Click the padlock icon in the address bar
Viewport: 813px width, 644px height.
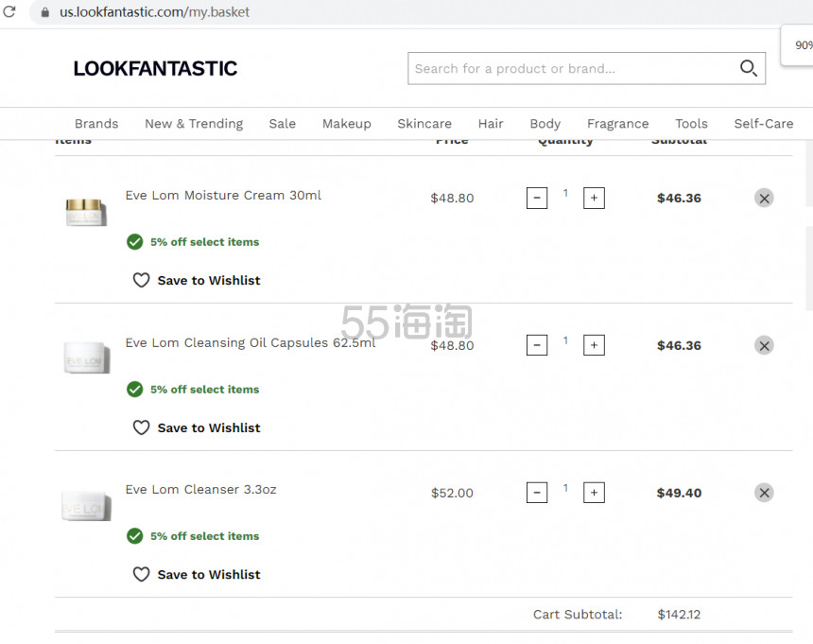tap(45, 12)
